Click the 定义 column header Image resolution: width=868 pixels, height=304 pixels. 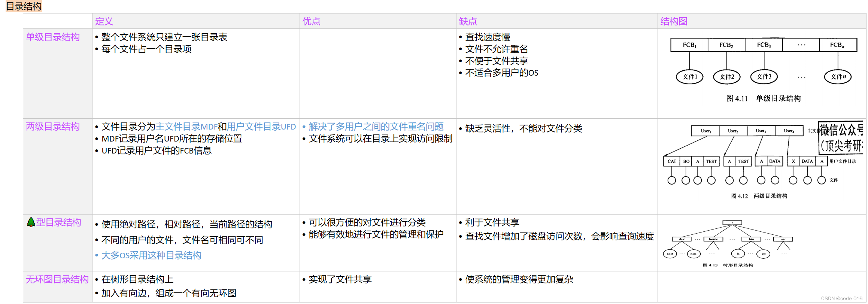coord(104,21)
